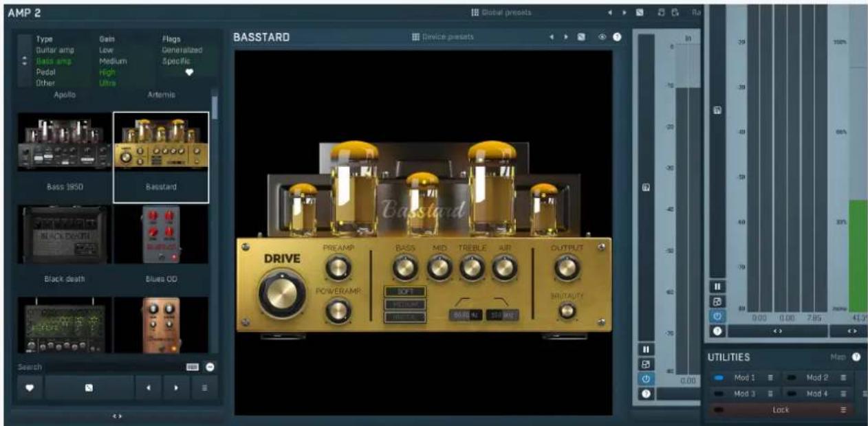
Task: Toggle the Specific flag filter
Action: pyautogui.click(x=176, y=61)
